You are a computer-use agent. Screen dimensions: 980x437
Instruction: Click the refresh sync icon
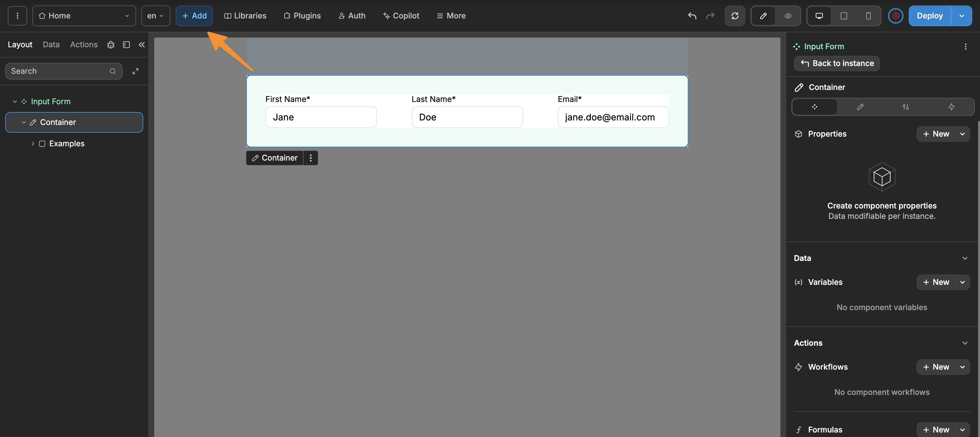(x=735, y=16)
